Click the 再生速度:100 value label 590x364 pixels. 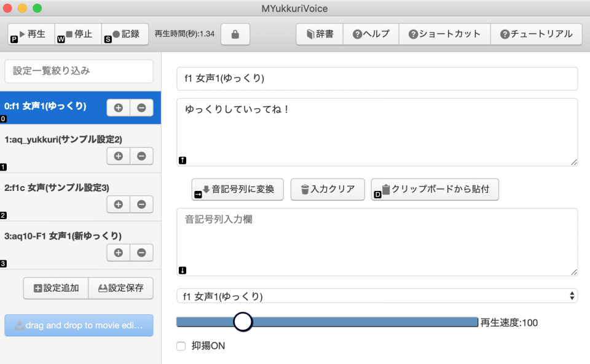tap(509, 323)
